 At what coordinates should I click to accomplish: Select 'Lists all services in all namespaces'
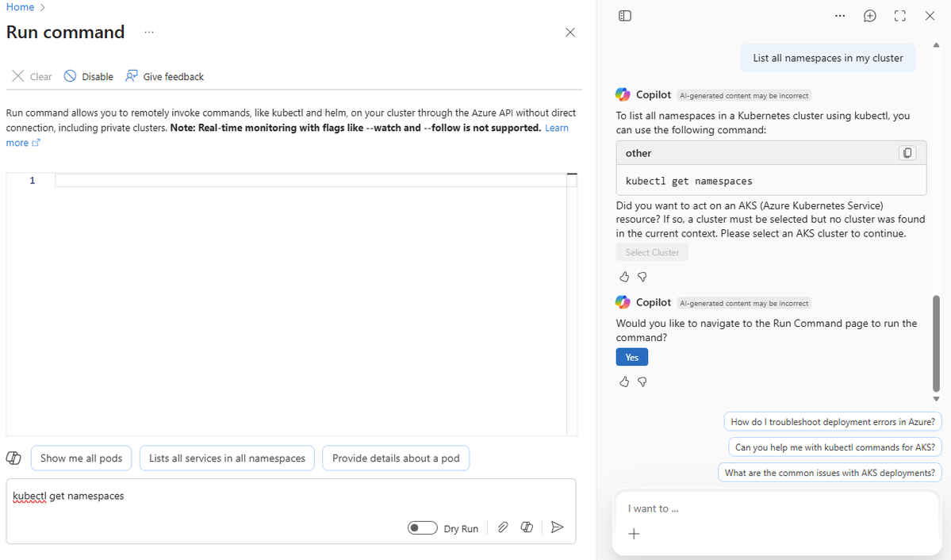(x=227, y=458)
